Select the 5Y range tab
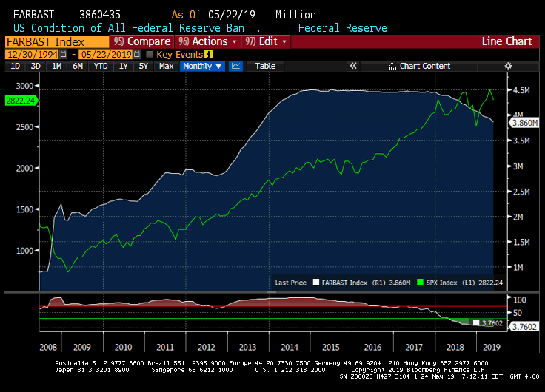Screen dimensions: 545x392 pyautogui.click(x=143, y=66)
